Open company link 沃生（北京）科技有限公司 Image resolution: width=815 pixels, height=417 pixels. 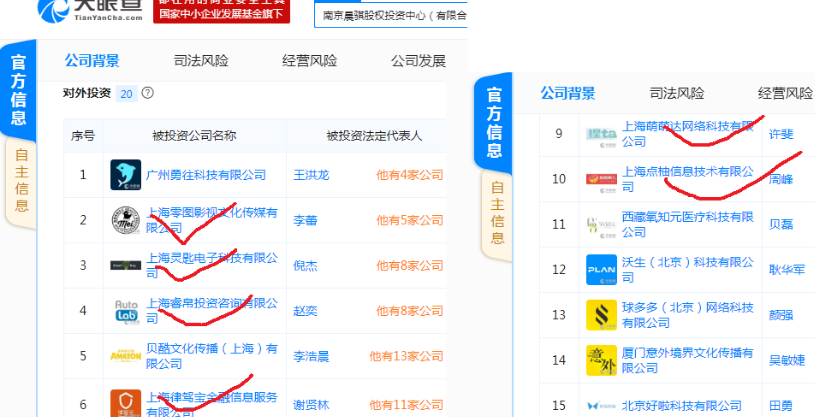click(x=688, y=269)
